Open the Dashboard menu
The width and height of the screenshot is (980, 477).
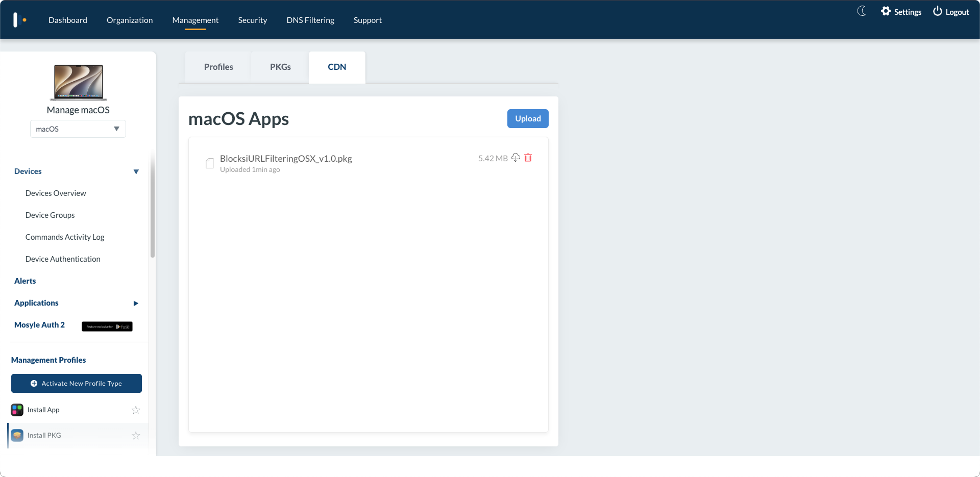tap(68, 20)
